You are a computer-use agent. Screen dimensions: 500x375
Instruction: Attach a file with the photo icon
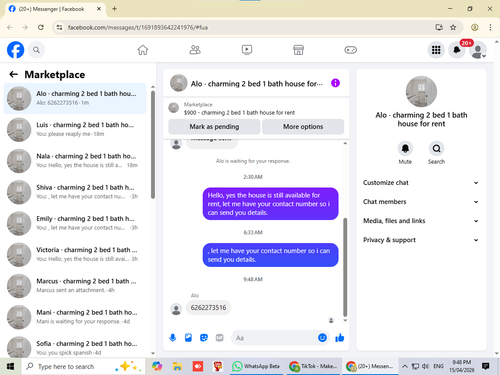pos(188,338)
